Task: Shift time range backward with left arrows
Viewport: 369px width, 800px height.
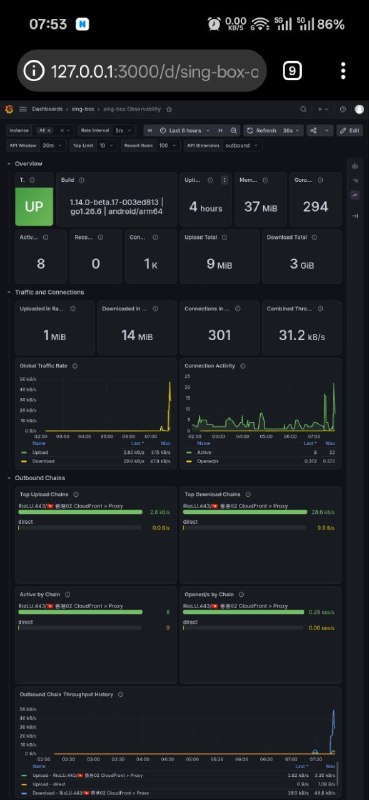Action: (x=150, y=131)
